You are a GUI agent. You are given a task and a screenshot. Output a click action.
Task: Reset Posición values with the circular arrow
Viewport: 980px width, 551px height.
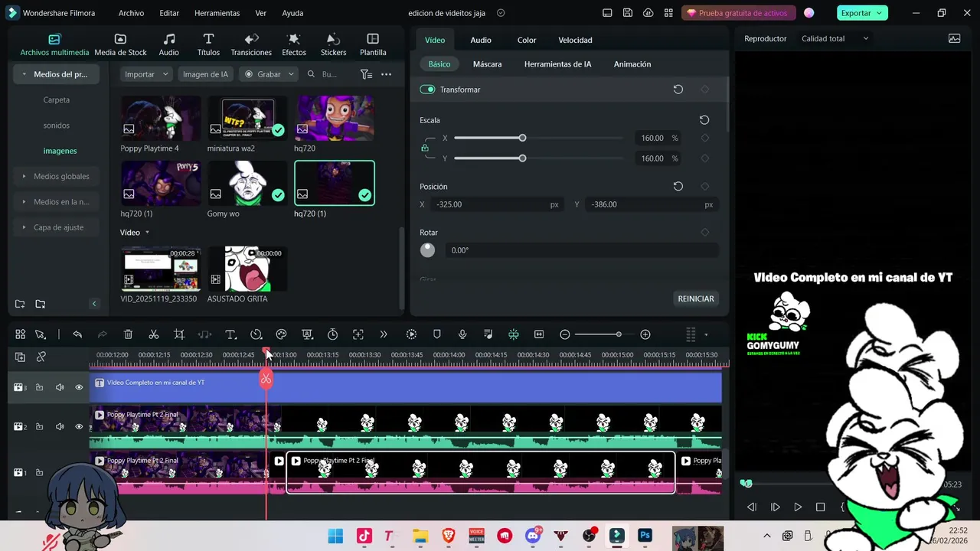coord(678,186)
